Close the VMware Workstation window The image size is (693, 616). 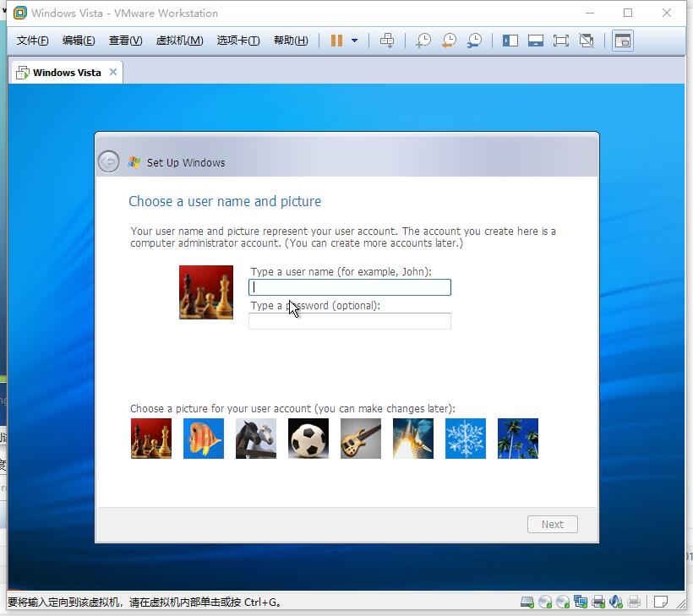point(667,13)
